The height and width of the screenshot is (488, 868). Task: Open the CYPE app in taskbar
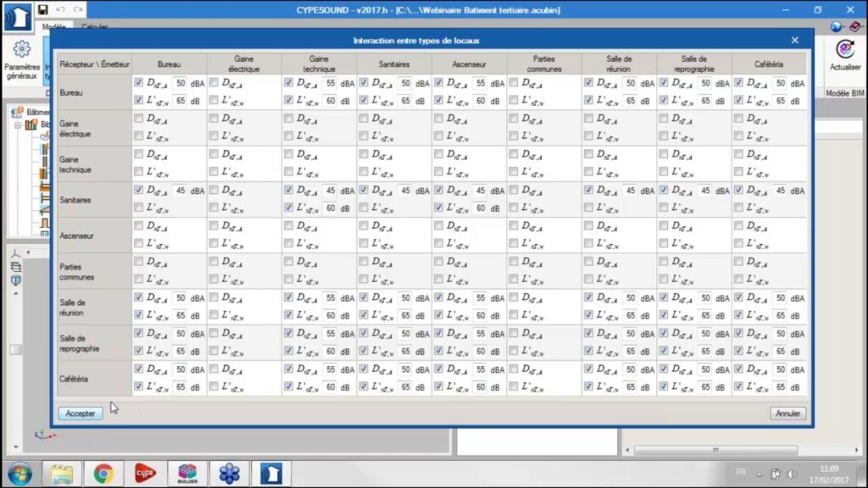(x=145, y=473)
